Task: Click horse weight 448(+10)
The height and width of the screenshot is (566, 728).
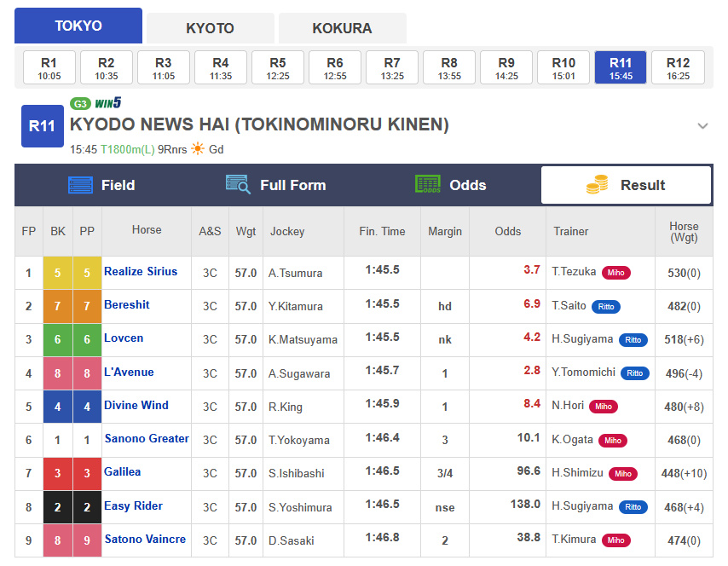Action: (x=684, y=474)
